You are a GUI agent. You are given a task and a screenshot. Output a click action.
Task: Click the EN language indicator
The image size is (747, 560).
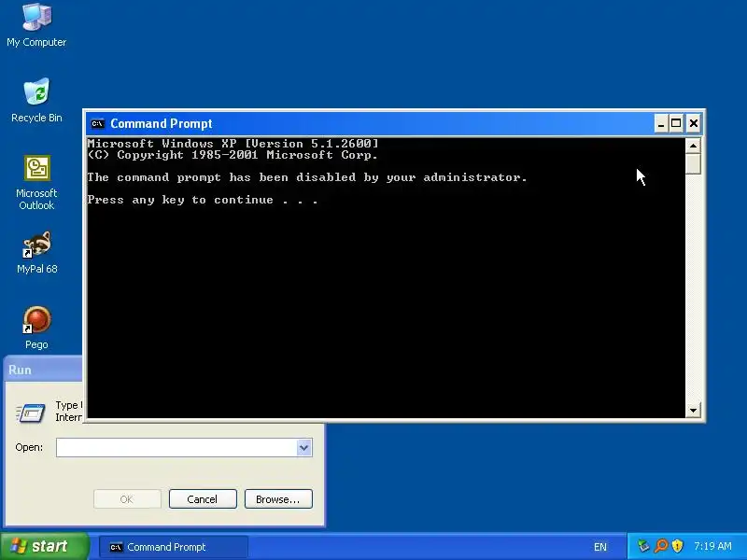click(x=600, y=547)
